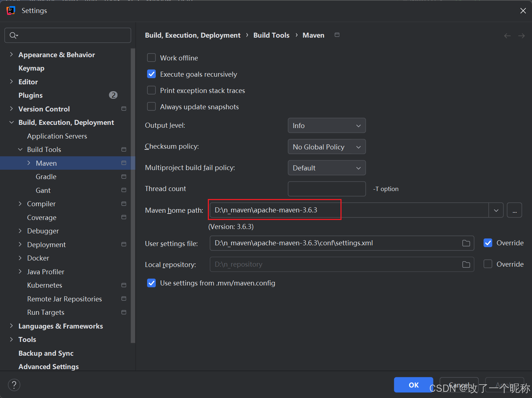Expand Languages & Frameworks section
The image size is (532, 398).
11,326
